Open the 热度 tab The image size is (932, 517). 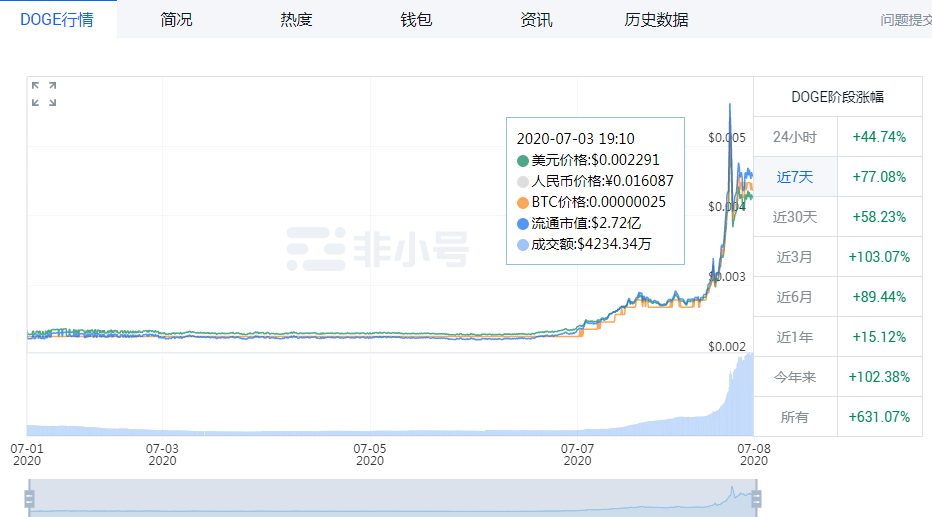tap(296, 19)
